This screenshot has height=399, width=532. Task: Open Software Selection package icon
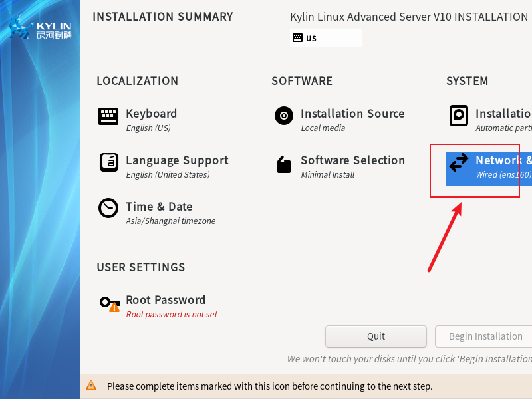[284, 164]
